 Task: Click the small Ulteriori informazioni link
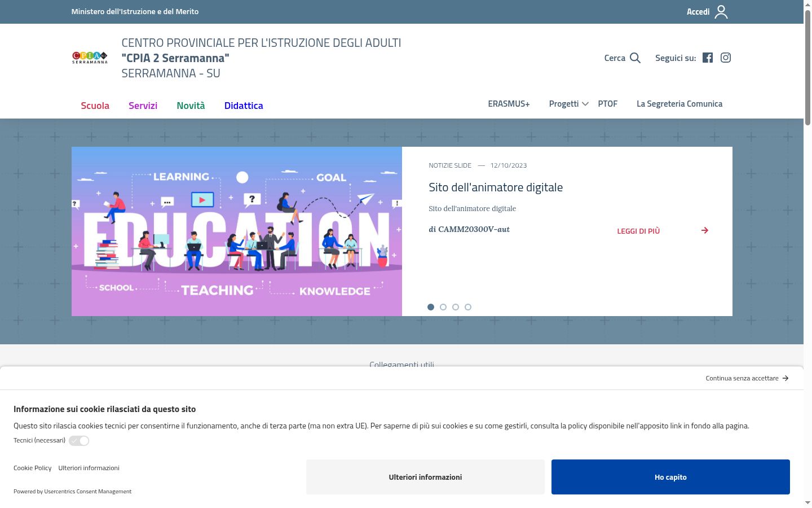click(x=89, y=468)
